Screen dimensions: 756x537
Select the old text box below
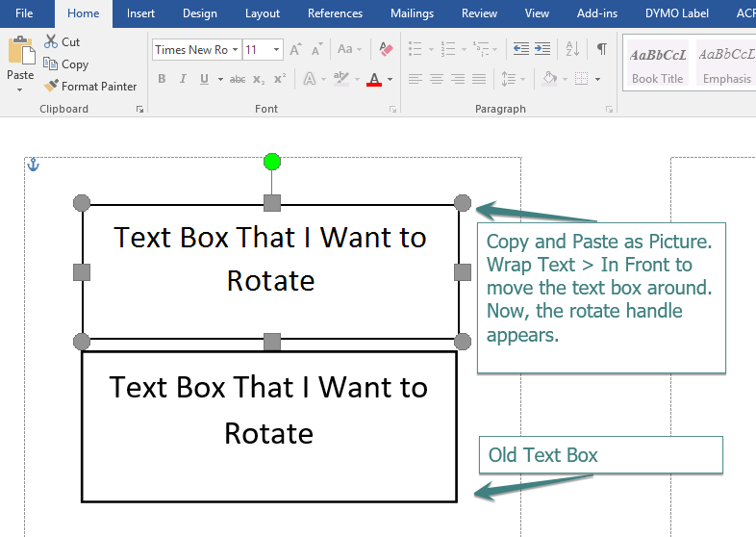click(x=269, y=426)
